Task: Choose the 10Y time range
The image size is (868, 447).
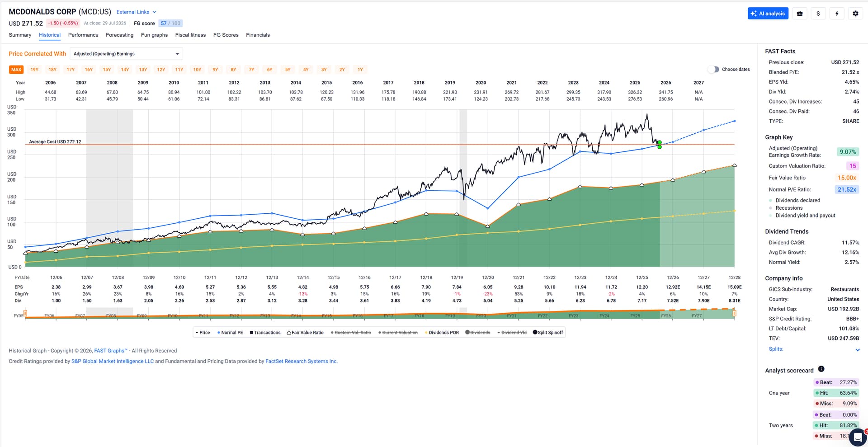Action: tap(197, 70)
